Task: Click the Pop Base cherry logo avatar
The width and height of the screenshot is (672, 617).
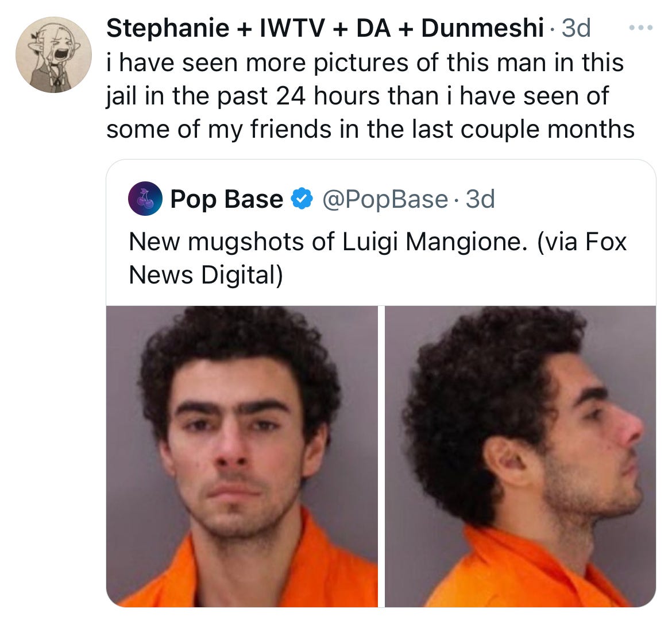Action: point(145,199)
